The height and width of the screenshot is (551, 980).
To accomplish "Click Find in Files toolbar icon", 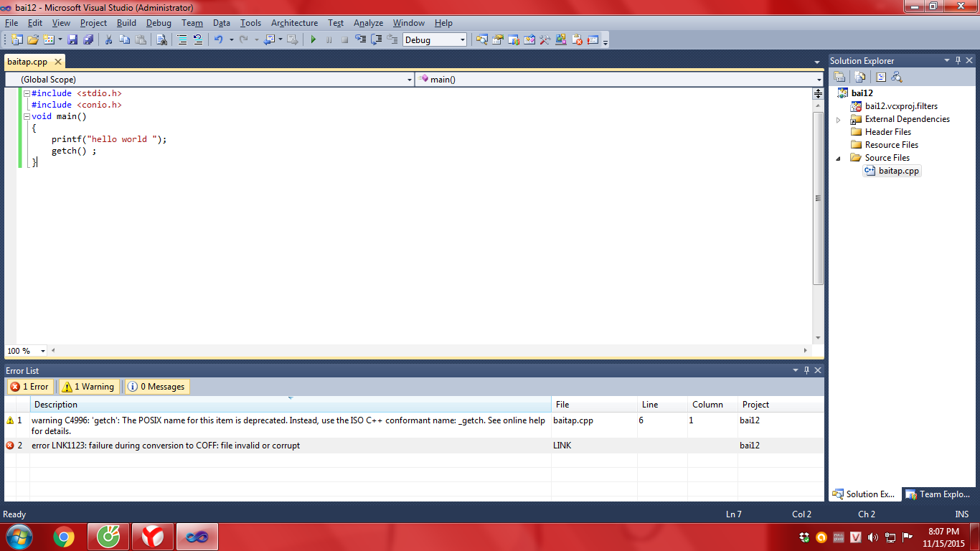I will (162, 40).
